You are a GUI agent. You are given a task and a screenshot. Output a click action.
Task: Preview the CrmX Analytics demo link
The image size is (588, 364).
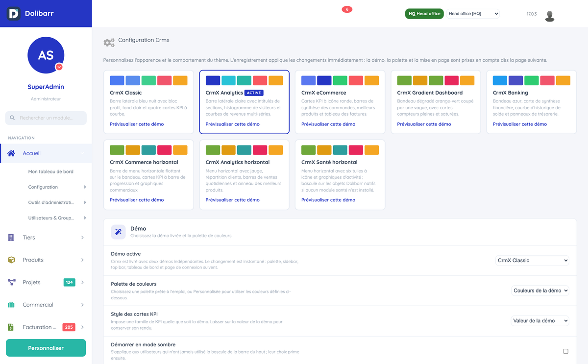tap(233, 124)
